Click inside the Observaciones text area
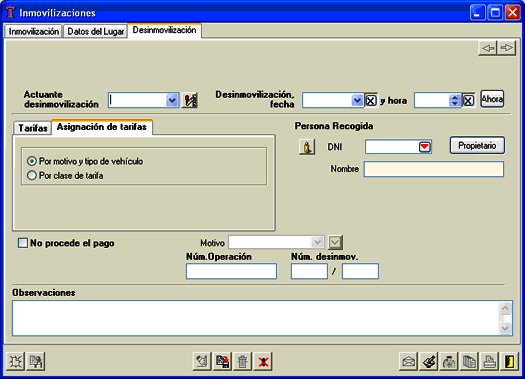The image size is (525, 379). coord(255,318)
